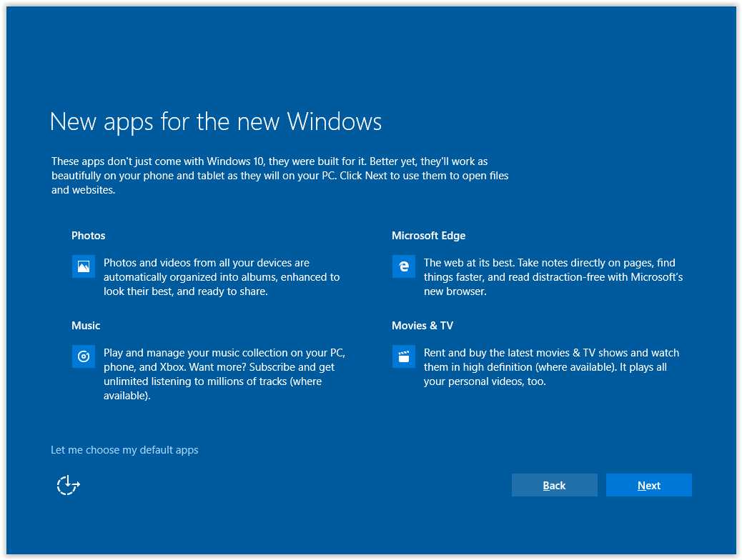Click 'The web at its best' description
This screenshot has width=742, height=560.
(x=553, y=277)
